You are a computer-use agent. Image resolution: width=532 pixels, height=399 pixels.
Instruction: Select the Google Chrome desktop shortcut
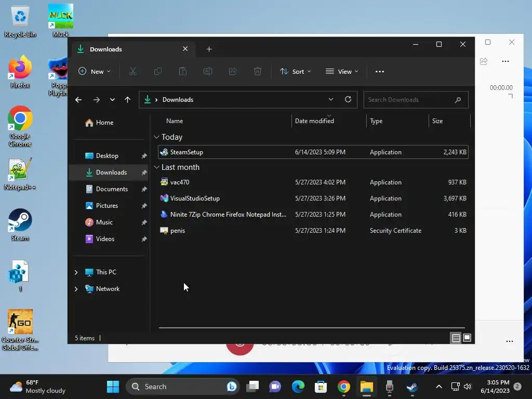20,127
